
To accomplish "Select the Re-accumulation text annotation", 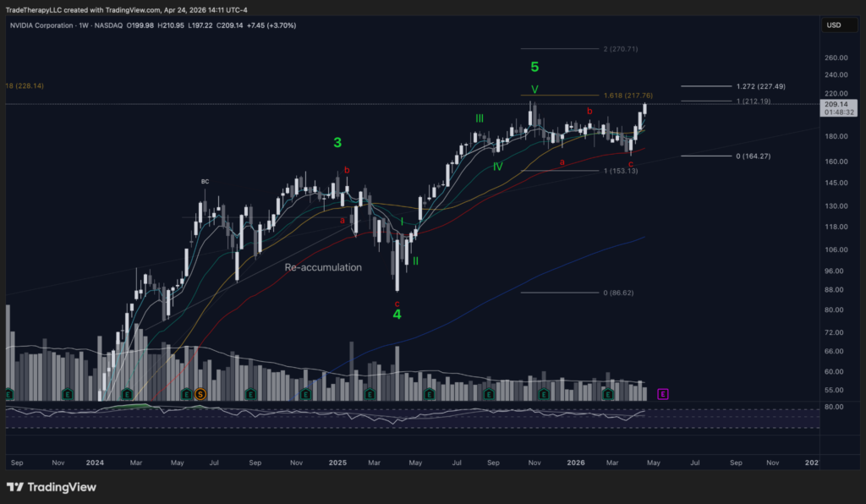I will [323, 267].
